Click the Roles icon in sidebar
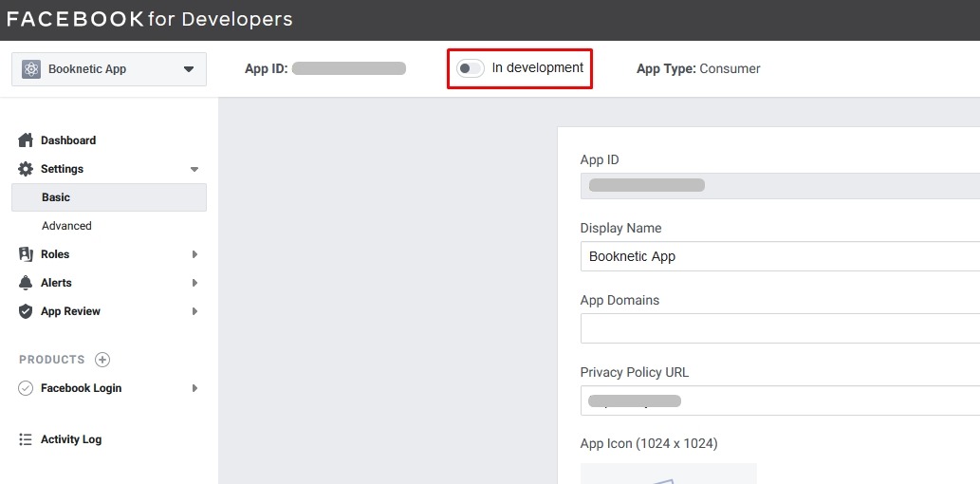The width and height of the screenshot is (980, 484). pyautogui.click(x=26, y=254)
